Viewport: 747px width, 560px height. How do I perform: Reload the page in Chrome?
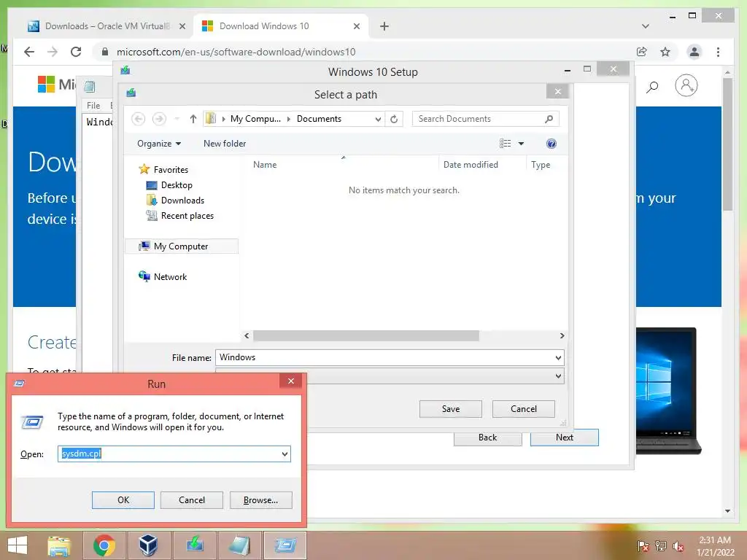click(x=76, y=52)
